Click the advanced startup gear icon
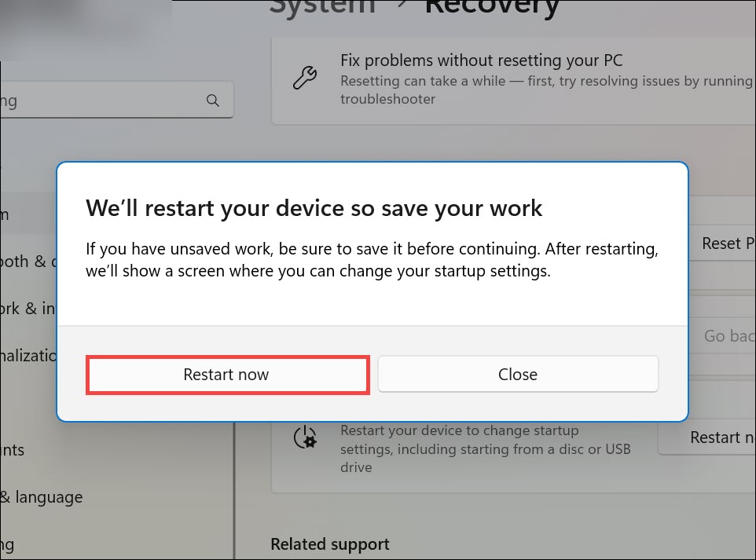 pyautogui.click(x=305, y=437)
